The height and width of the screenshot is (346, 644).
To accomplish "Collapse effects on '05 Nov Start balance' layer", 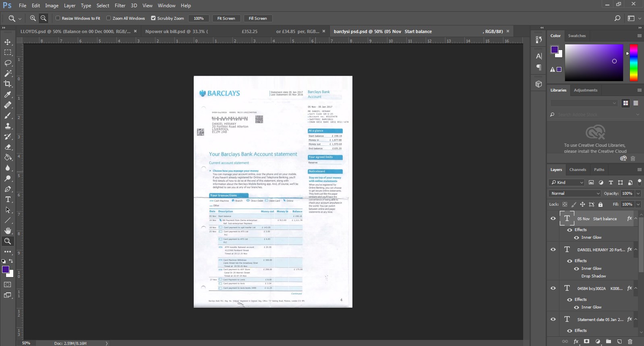I will pos(636,219).
